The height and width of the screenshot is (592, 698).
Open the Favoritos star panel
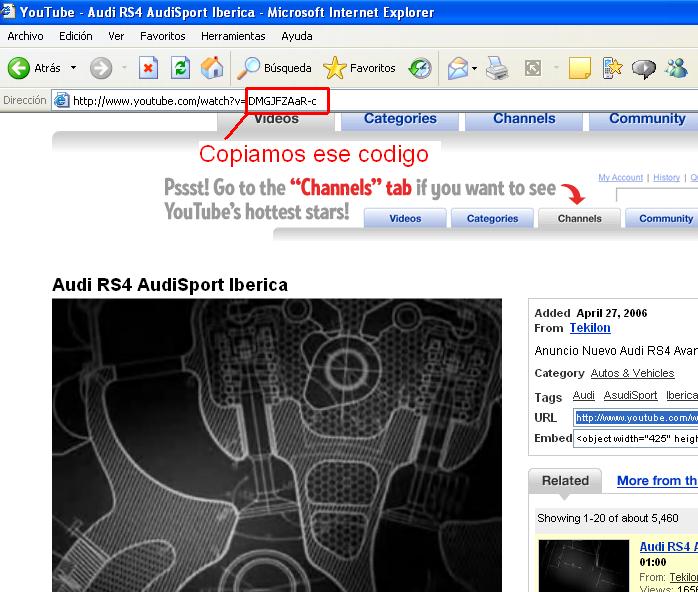360,68
